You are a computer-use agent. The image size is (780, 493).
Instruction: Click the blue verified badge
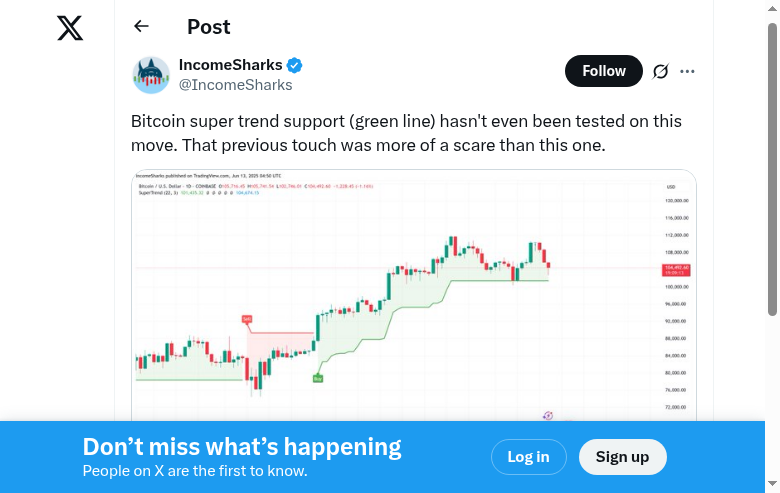[x=295, y=65]
